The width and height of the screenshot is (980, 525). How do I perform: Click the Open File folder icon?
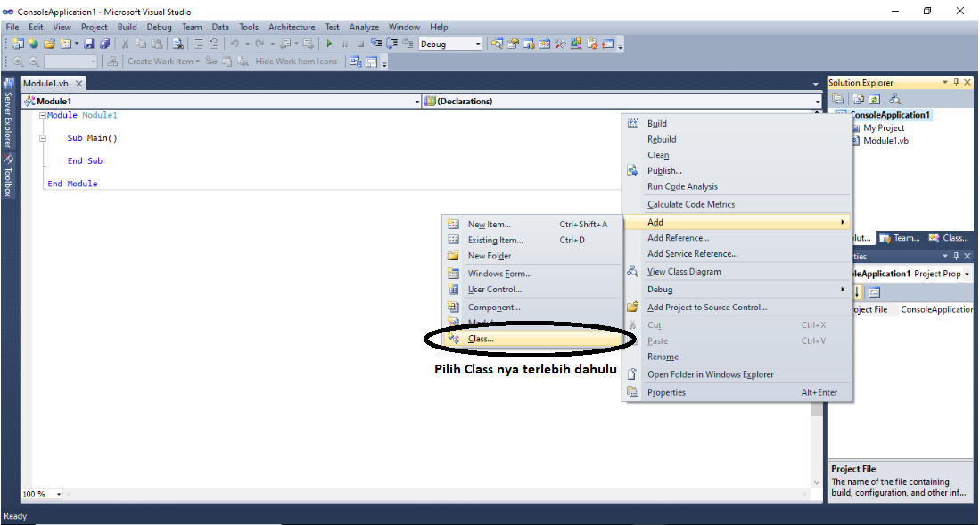(49, 44)
